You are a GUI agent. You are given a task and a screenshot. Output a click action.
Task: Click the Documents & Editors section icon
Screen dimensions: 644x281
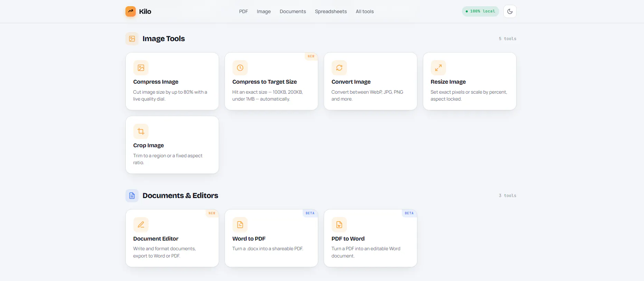pyautogui.click(x=132, y=196)
